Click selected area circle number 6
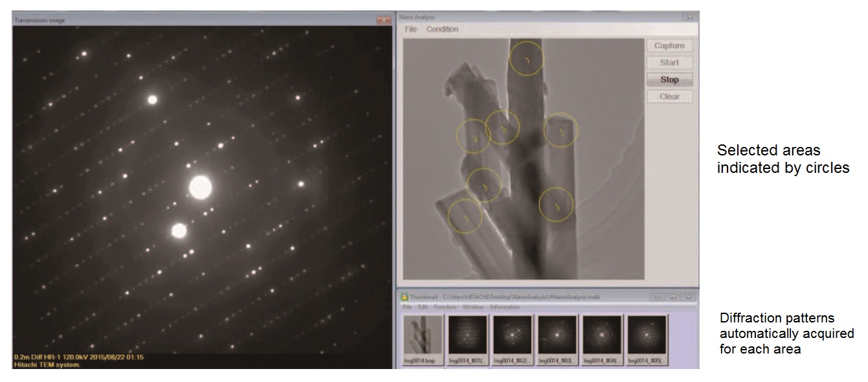Image resolution: width=868 pixels, height=382 pixels. pyautogui.click(x=556, y=205)
